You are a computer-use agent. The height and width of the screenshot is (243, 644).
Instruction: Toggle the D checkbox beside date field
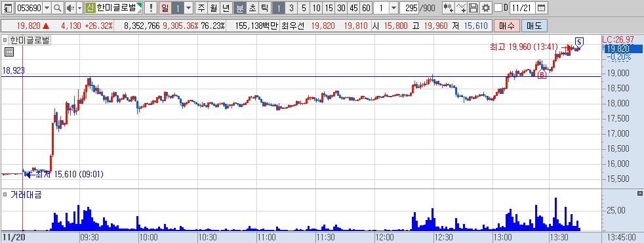498,8
